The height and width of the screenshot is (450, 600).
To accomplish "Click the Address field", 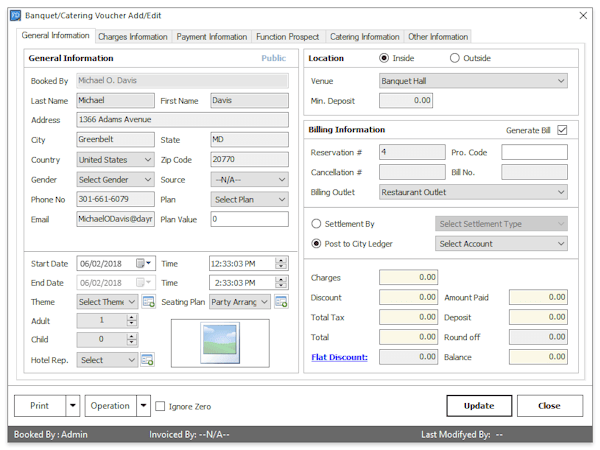I will tap(183, 119).
